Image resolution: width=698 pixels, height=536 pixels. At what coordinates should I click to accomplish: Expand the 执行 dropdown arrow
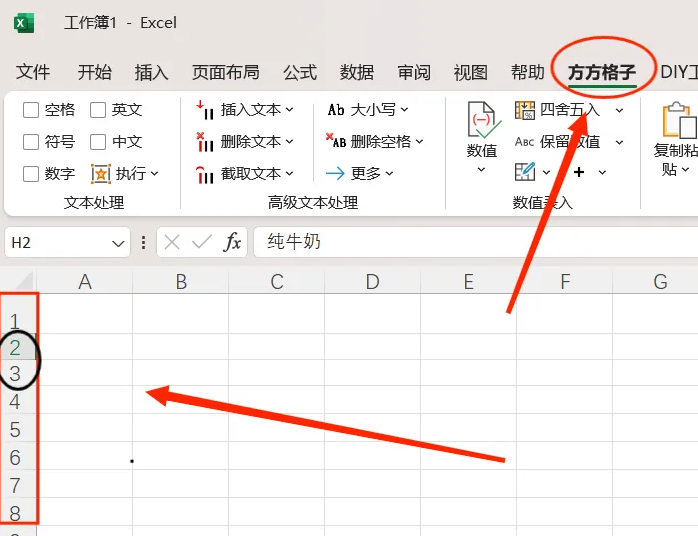pos(154,174)
